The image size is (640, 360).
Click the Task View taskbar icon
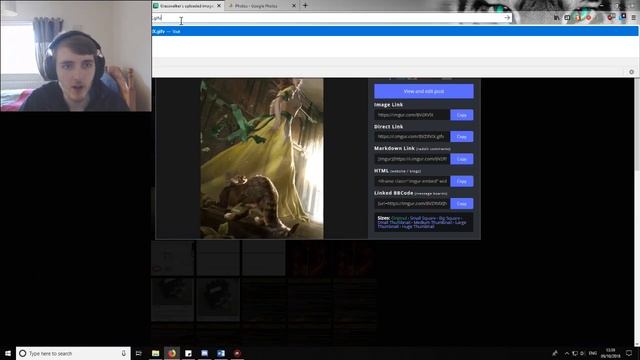pyautogui.click(x=139, y=353)
